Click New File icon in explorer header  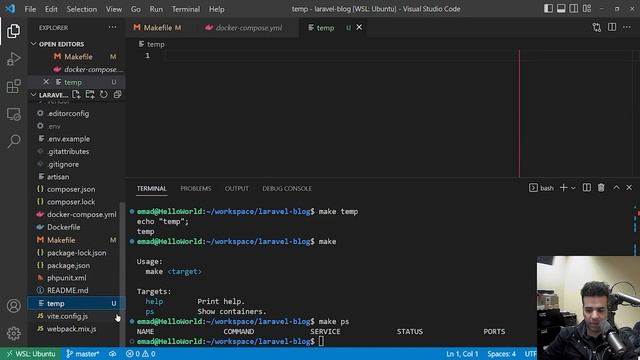(76, 95)
